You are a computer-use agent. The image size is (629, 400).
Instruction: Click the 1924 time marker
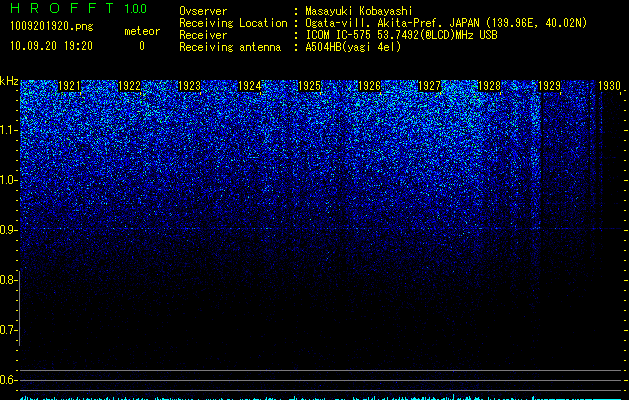coord(250,86)
